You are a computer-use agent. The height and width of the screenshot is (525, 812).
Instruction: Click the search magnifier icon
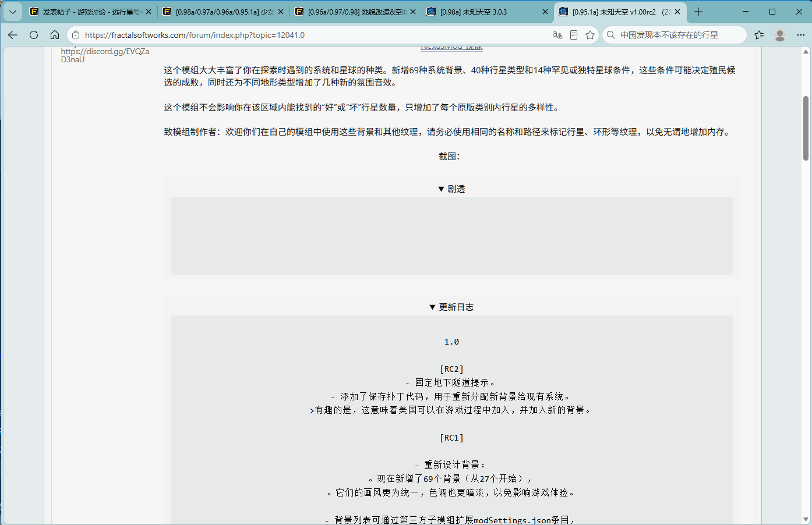(611, 35)
